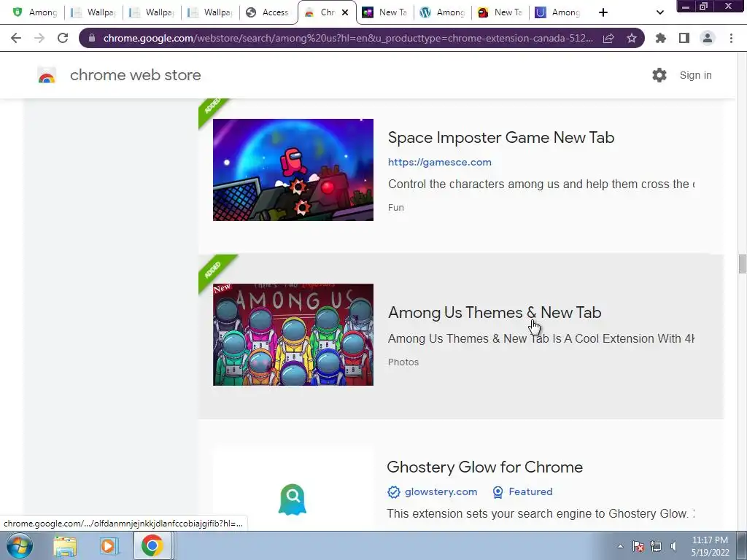Click the Among Us crewmates thumbnail
Viewport: 747px width, 560px height.
click(x=293, y=335)
